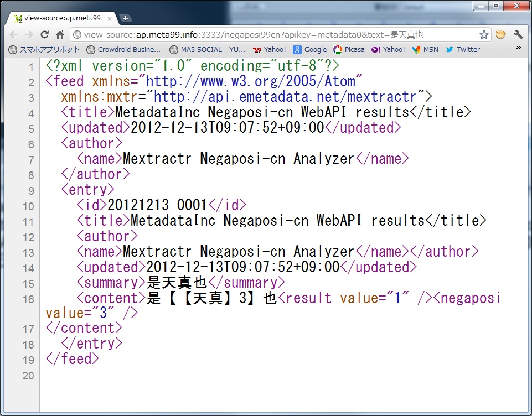Click the <?xml version declaration line

point(193,66)
